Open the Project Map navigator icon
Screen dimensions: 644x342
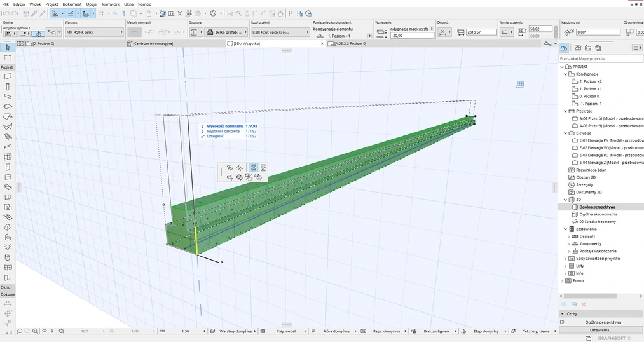564,48
